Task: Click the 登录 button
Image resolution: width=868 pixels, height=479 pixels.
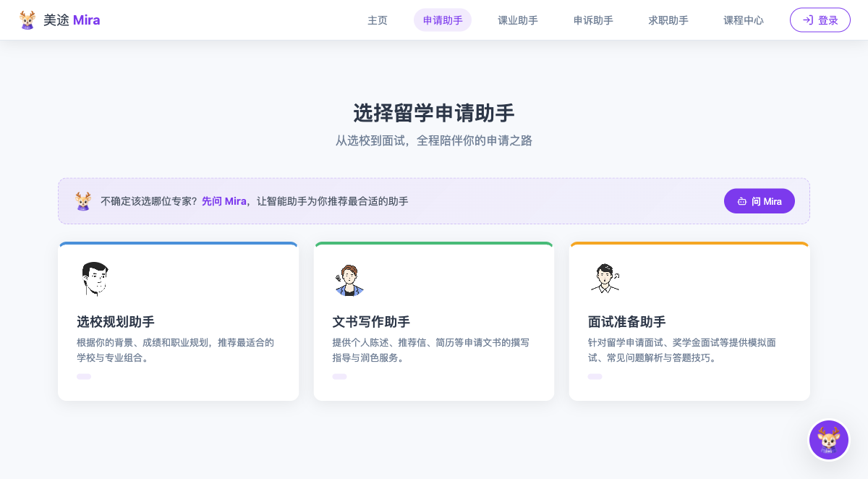Action: [820, 20]
